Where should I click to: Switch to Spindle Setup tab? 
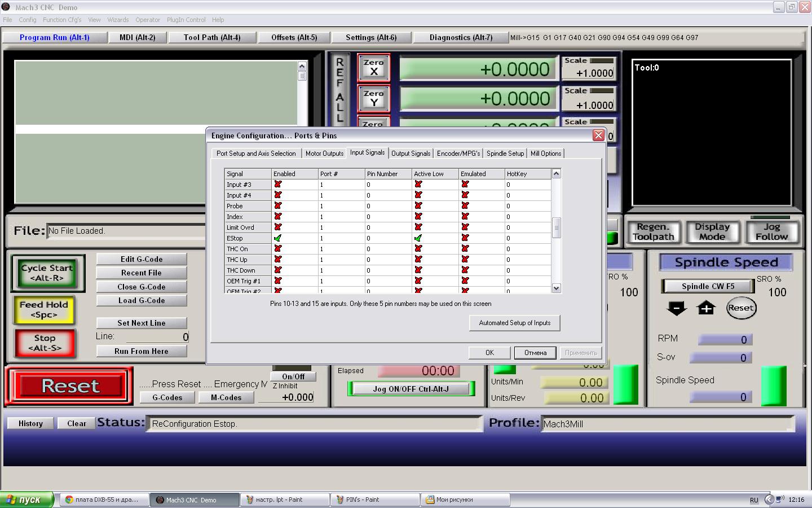[x=505, y=154]
